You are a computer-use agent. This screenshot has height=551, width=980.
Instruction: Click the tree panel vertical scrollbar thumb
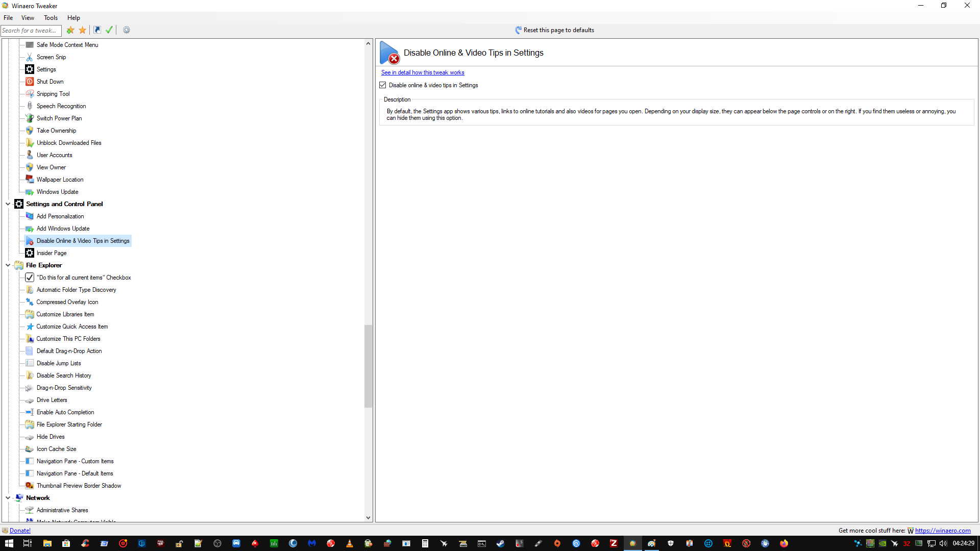(368, 366)
